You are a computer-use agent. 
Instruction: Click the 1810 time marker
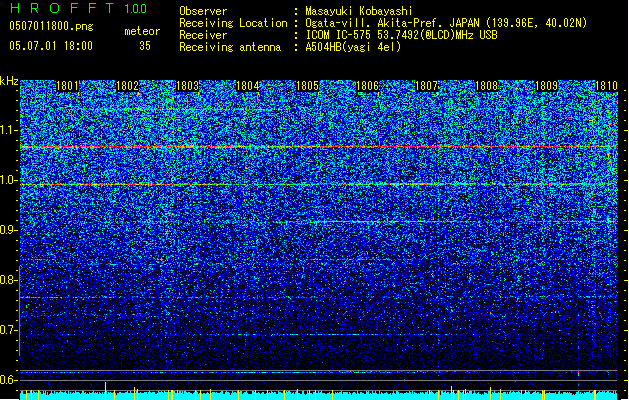click(605, 86)
